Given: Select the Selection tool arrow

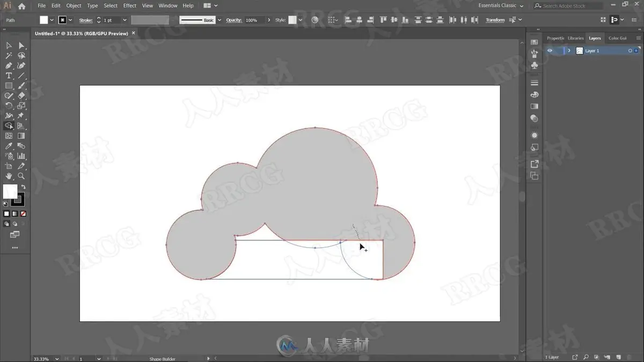Looking at the screenshot, I should tap(9, 46).
